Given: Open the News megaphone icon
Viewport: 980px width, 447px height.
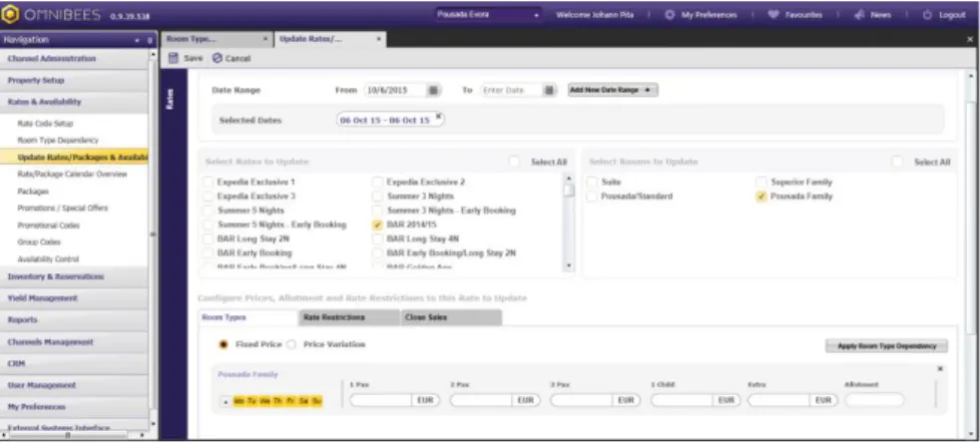Looking at the screenshot, I should point(859,14).
